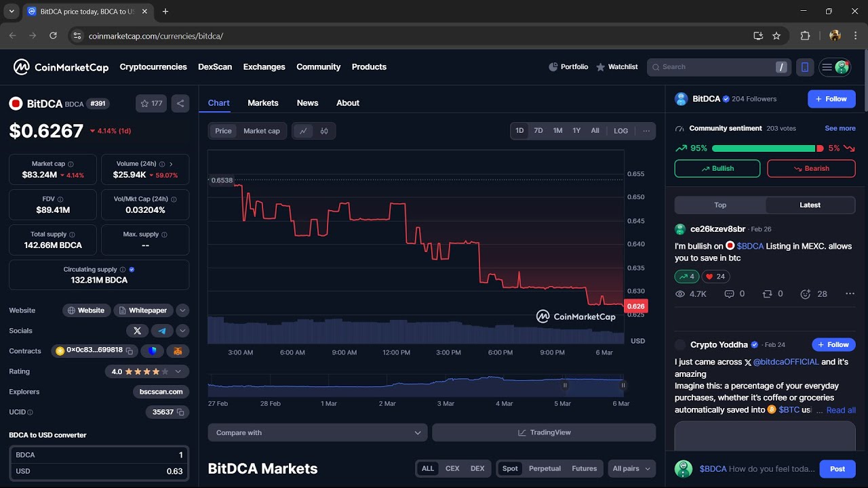Vote Bullish sentiment
This screenshot has height=488, width=868.
(x=717, y=169)
